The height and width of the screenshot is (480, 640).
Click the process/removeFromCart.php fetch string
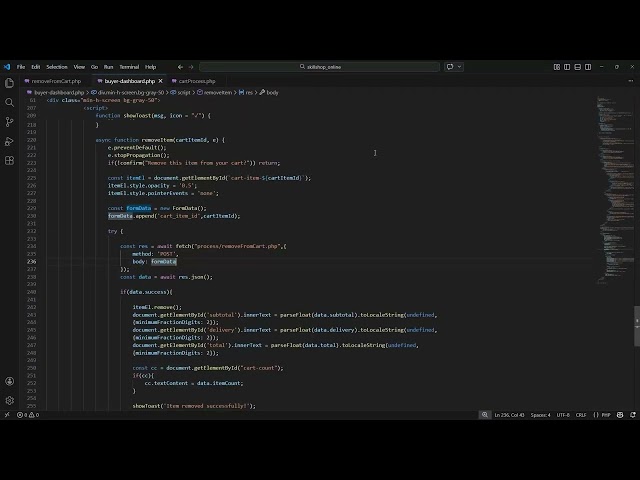[236, 246]
